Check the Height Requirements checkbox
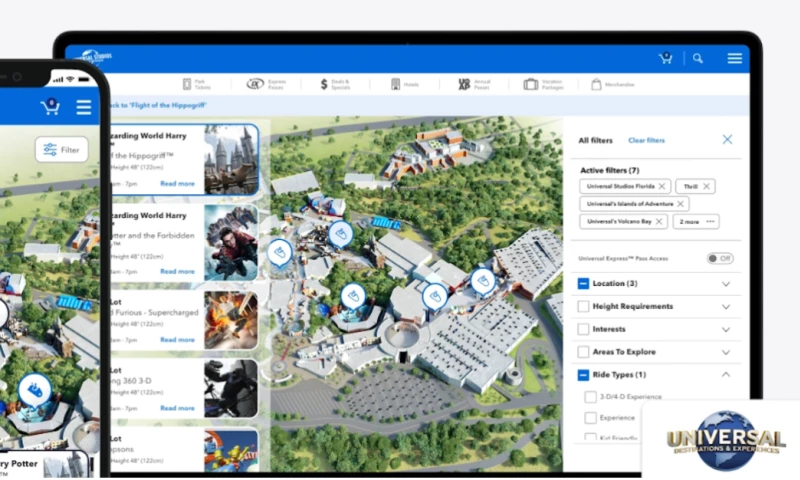The width and height of the screenshot is (800, 480). coord(583,306)
